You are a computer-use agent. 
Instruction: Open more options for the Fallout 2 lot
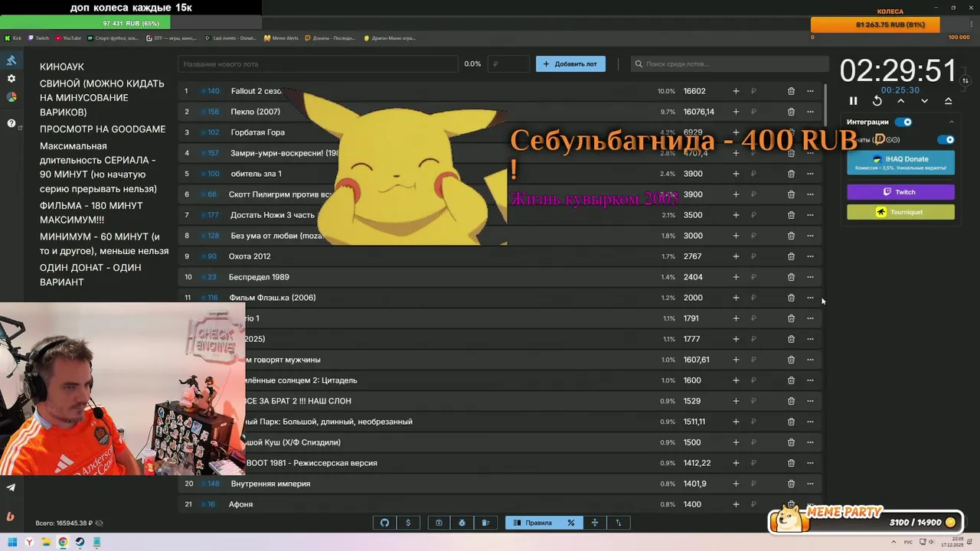810,91
